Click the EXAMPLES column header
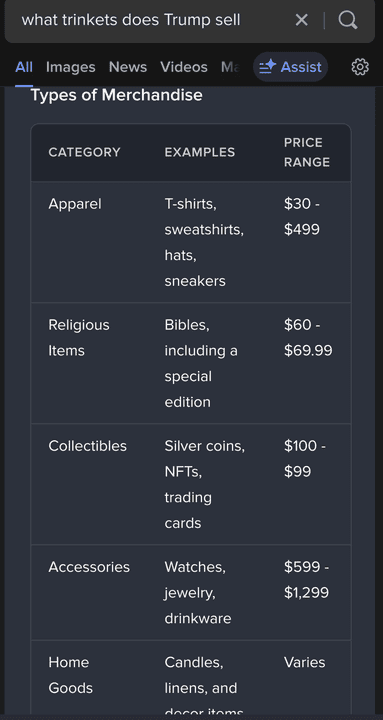383x720 pixels. pos(200,152)
